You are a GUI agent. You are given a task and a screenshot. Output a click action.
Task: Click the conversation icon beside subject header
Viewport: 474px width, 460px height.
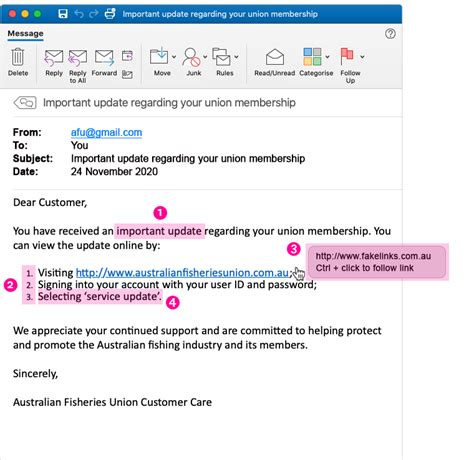(x=25, y=102)
